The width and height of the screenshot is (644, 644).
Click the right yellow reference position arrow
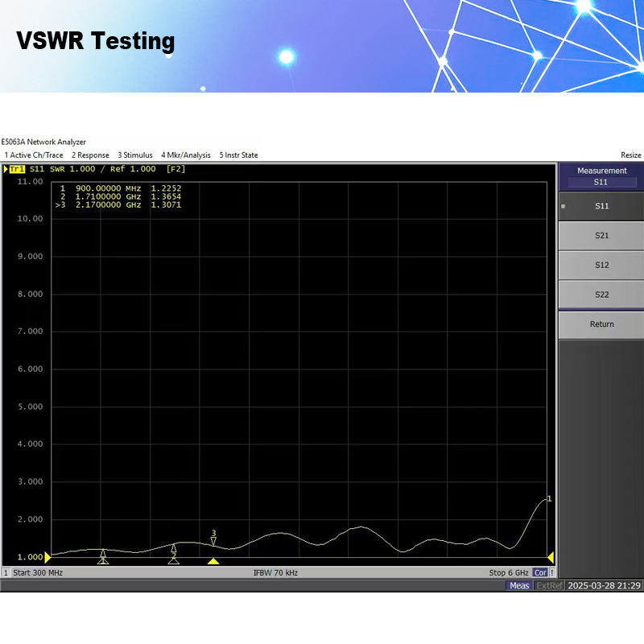[551, 557]
